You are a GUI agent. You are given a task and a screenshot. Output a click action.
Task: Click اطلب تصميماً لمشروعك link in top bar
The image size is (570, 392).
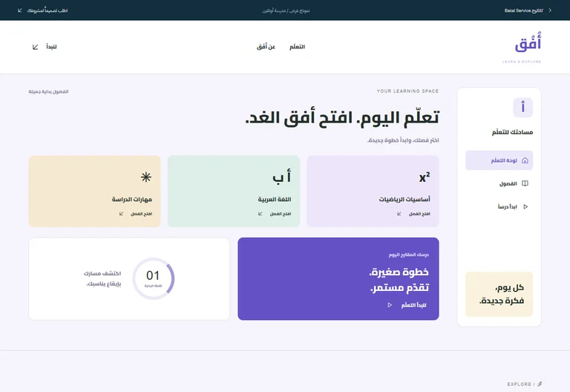[47, 10]
